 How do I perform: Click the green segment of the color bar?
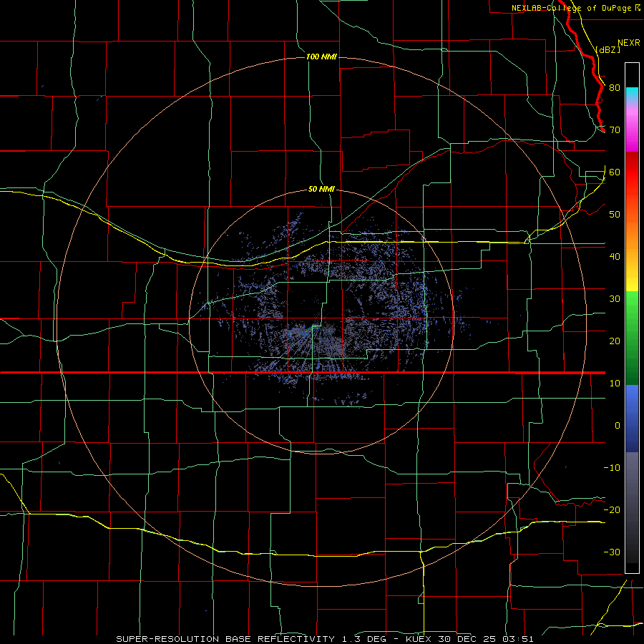tap(632, 338)
